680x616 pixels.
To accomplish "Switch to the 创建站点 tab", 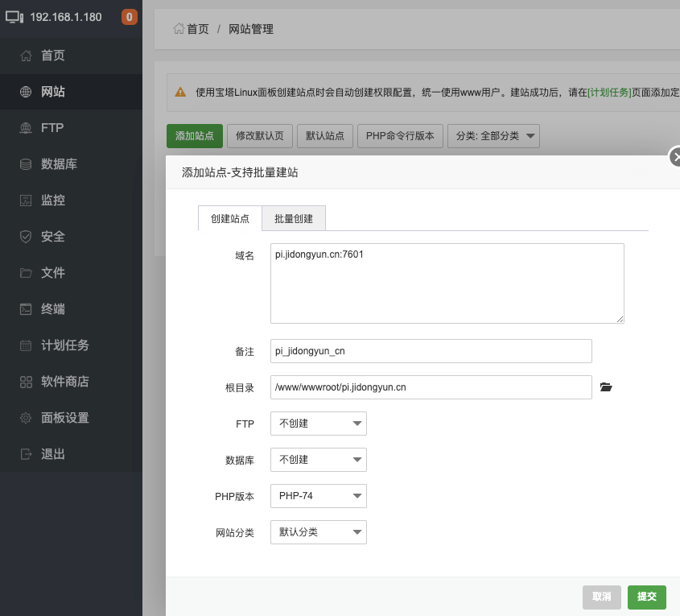I will [230, 218].
